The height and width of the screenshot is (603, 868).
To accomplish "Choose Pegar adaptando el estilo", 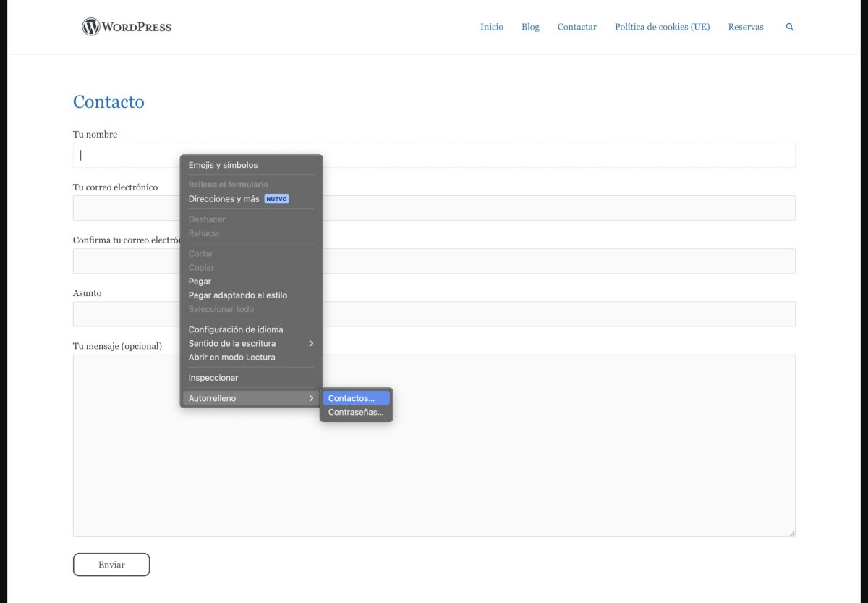I will tap(237, 295).
